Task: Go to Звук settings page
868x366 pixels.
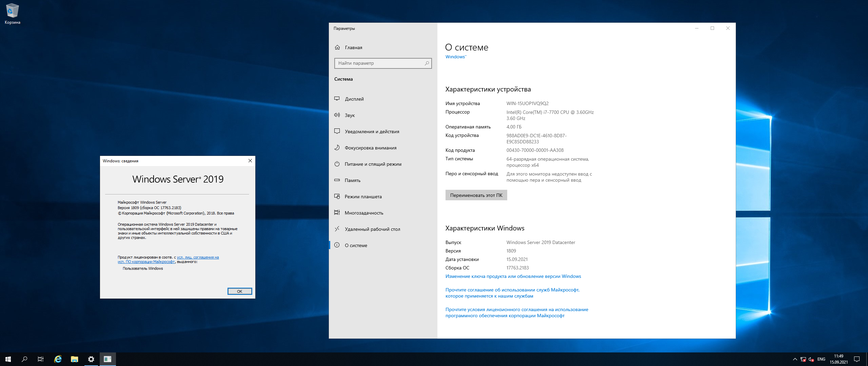Action: (x=383, y=115)
